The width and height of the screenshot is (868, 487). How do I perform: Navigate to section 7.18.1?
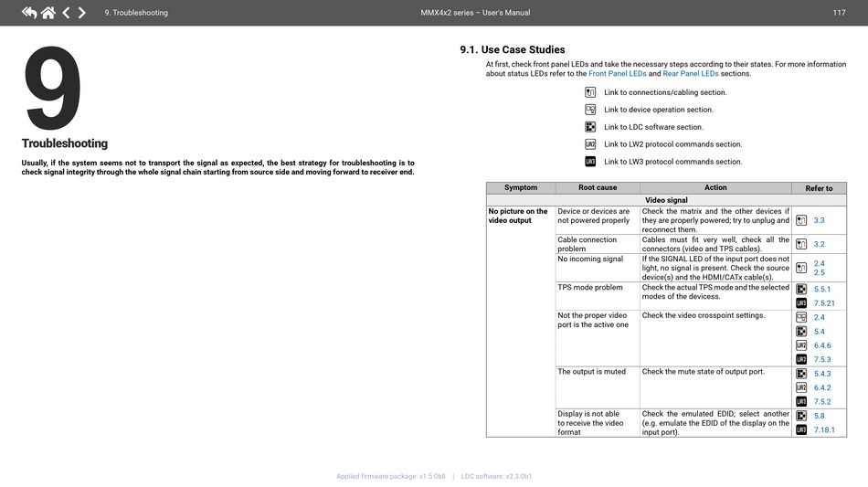824,430
